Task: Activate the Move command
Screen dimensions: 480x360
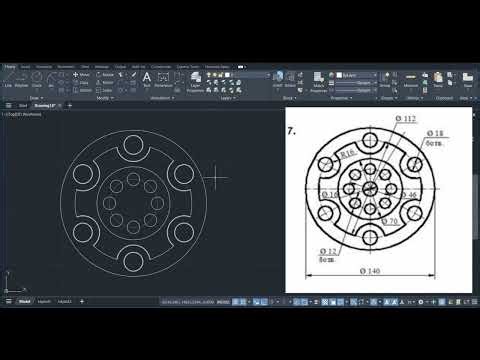Action: (x=81, y=75)
